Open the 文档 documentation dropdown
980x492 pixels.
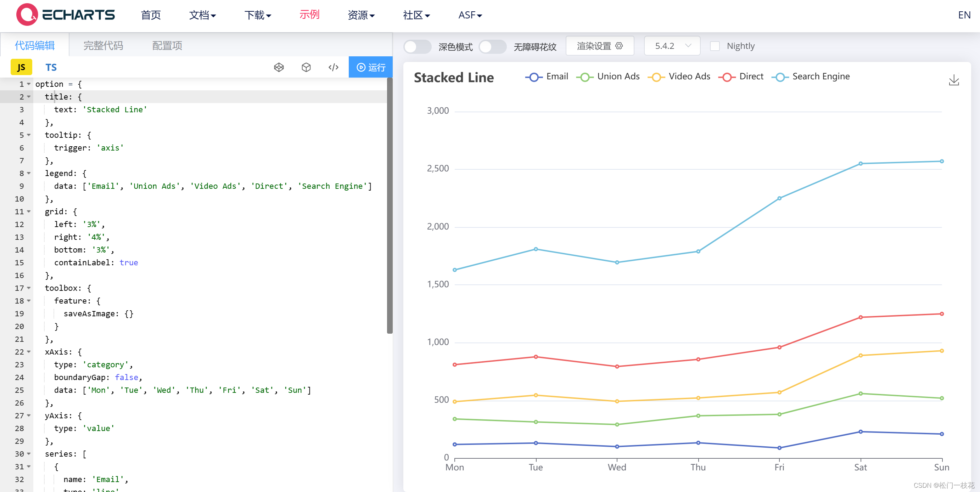pos(202,15)
